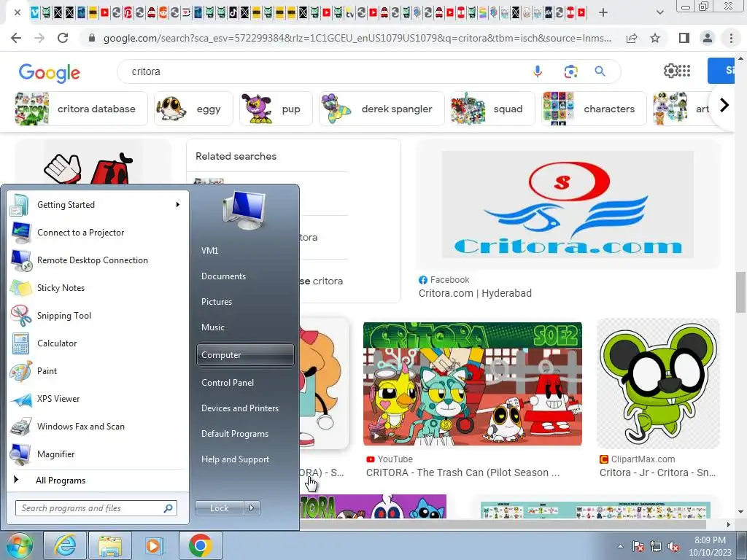Open shutdown options arrow beside Lock
Screen dimensions: 747x560
click(252, 508)
